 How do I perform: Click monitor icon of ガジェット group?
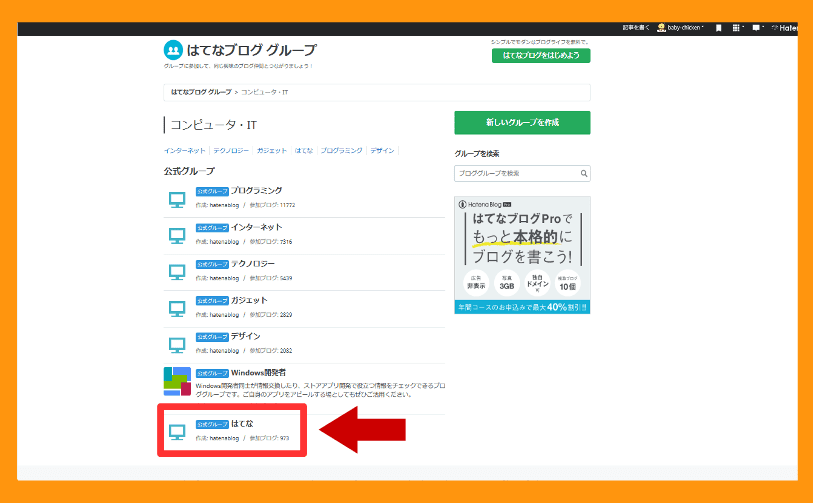(177, 308)
